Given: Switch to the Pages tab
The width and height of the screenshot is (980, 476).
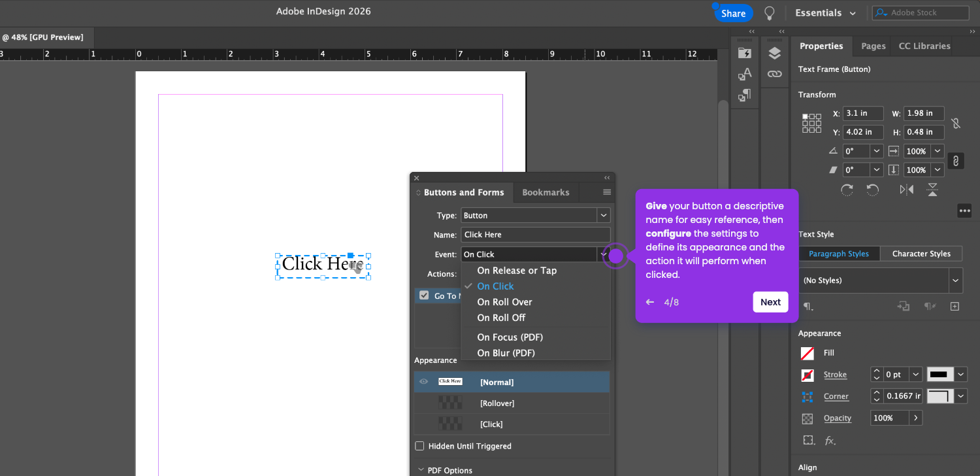Looking at the screenshot, I should click(873, 46).
